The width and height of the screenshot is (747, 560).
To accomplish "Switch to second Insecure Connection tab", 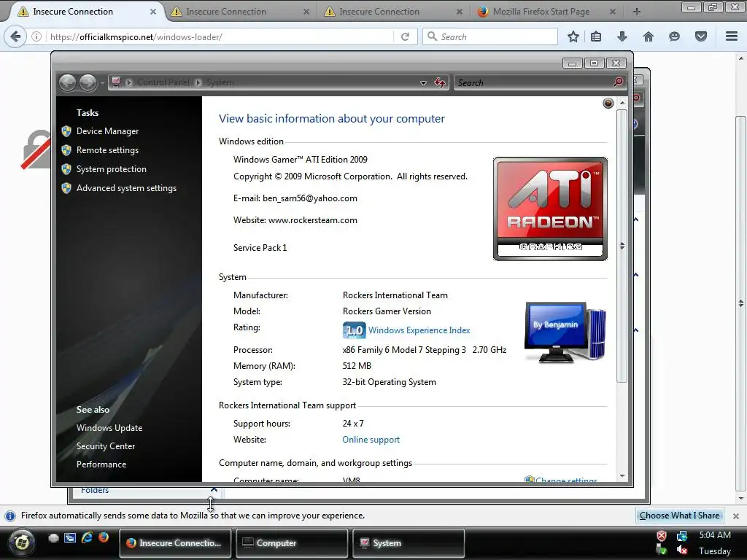I will pos(240,12).
